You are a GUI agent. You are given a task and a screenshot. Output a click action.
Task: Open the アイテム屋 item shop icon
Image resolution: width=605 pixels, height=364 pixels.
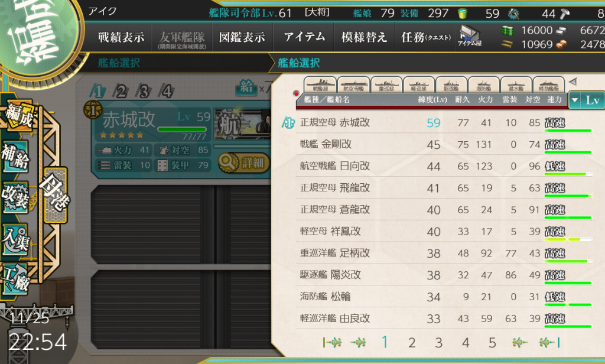click(470, 36)
